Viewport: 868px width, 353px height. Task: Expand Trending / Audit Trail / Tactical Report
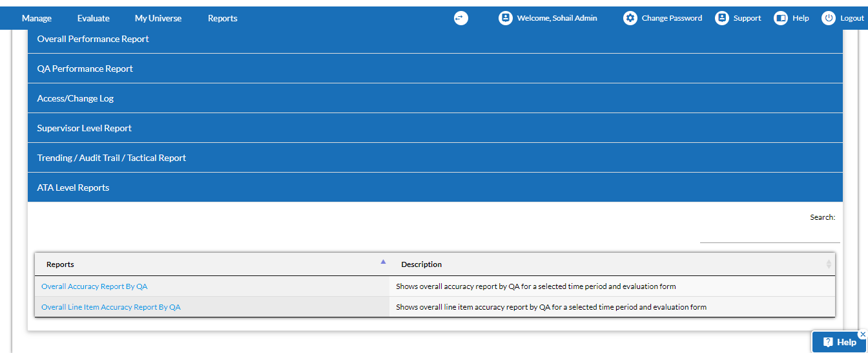point(435,158)
